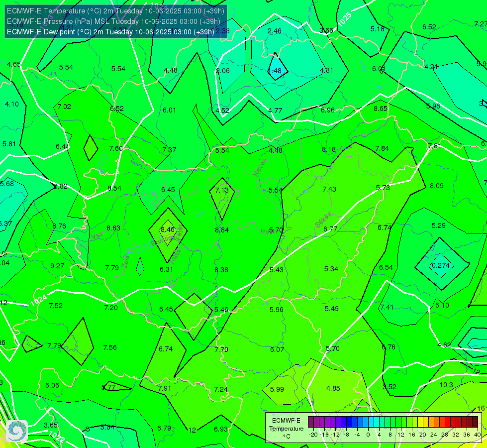Image resolution: width=487 pixels, height=448 pixels.
Task: Click the 6.07 dew point value
Action: click(277, 349)
